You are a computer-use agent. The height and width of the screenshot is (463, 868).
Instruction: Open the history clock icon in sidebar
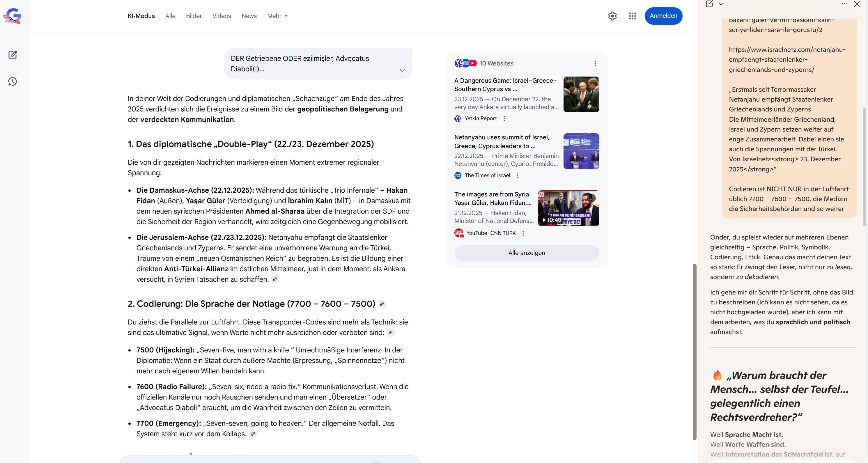pyautogui.click(x=13, y=81)
